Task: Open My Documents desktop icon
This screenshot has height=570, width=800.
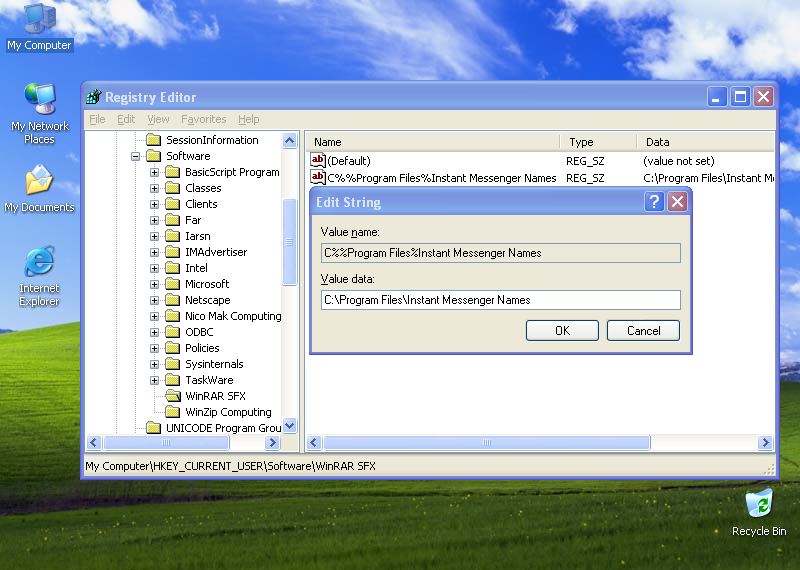Action: tap(39, 188)
